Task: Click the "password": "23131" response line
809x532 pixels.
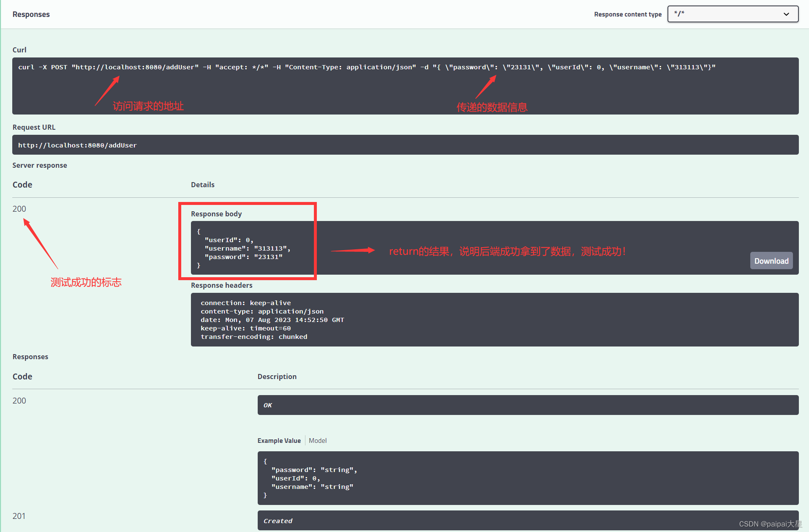Action: (x=243, y=257)
